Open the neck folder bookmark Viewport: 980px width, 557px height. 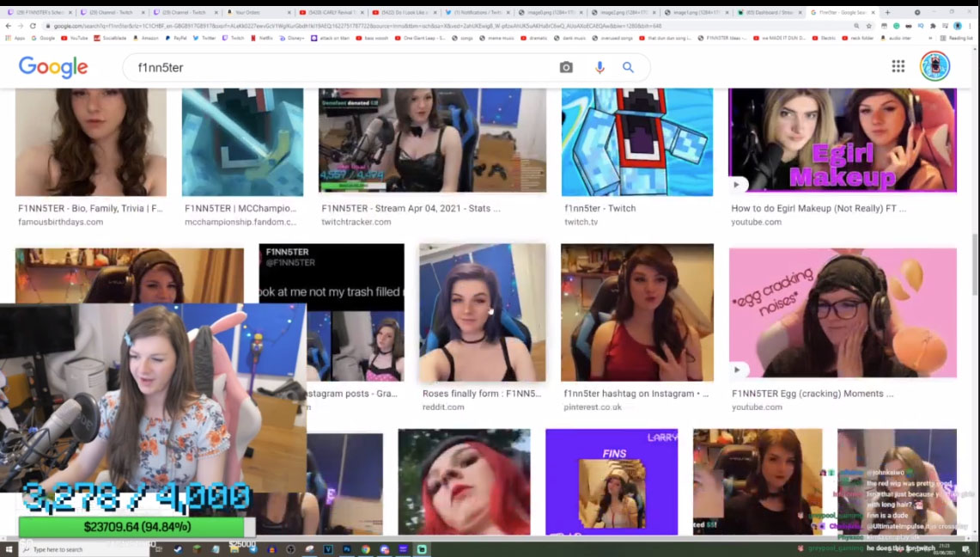tap(857, 38)
